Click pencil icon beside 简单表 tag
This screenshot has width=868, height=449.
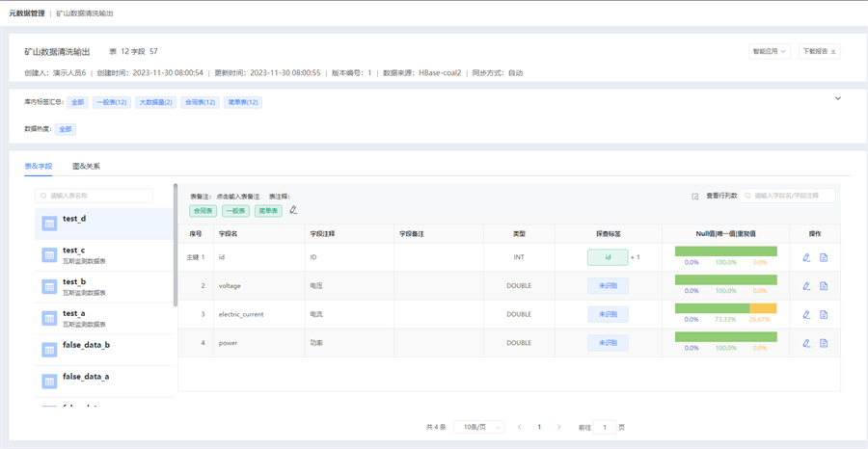click(x=293, y=210)
